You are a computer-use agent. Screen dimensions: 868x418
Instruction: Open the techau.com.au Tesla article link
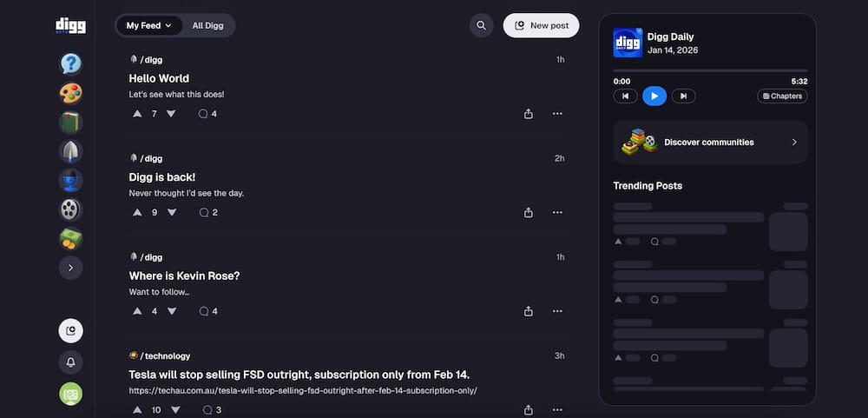click(303, 390)
